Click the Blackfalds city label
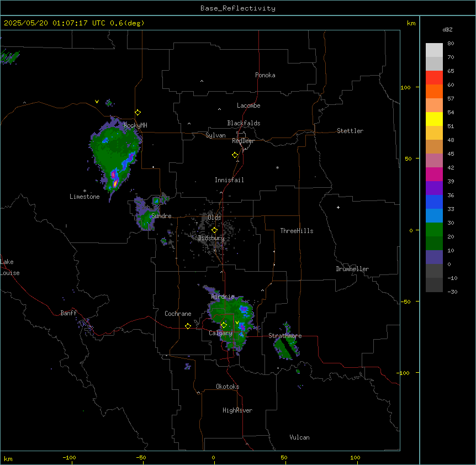476x465 pixels. tap(244, 123)
